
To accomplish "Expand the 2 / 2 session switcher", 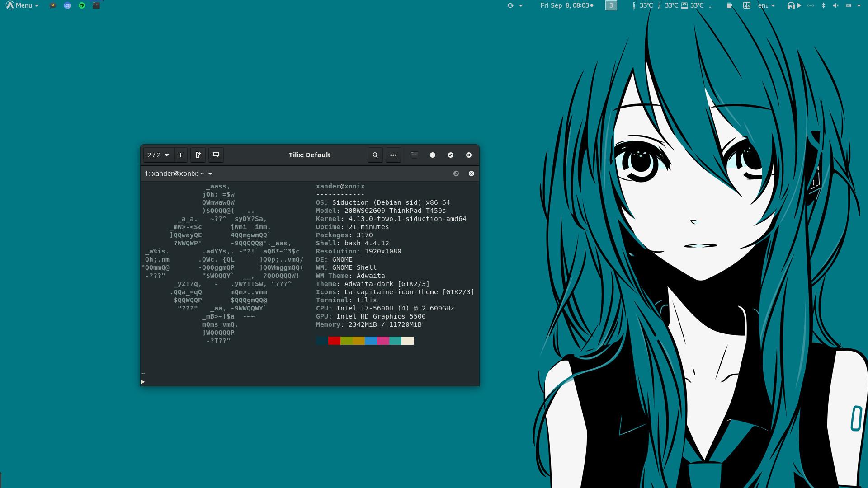I will pos(158,155).
